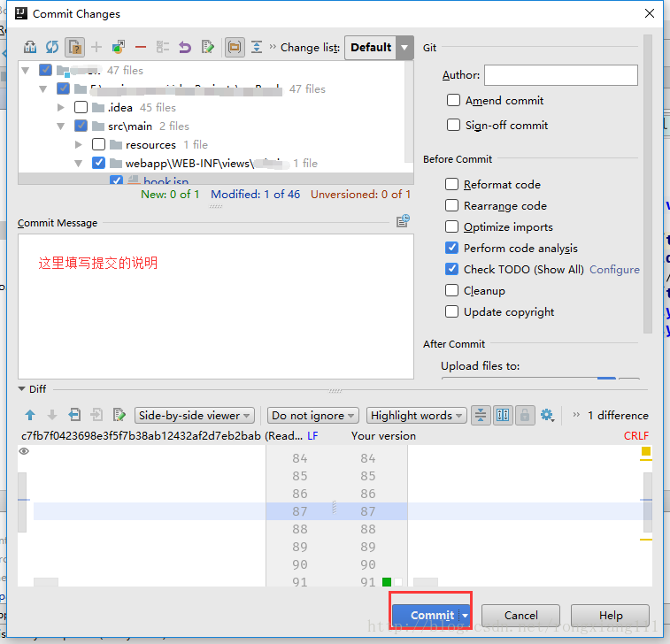Collapse the src\main folder node
The width and height of the screenshot is (670, 644).
(x=61, y=126)
